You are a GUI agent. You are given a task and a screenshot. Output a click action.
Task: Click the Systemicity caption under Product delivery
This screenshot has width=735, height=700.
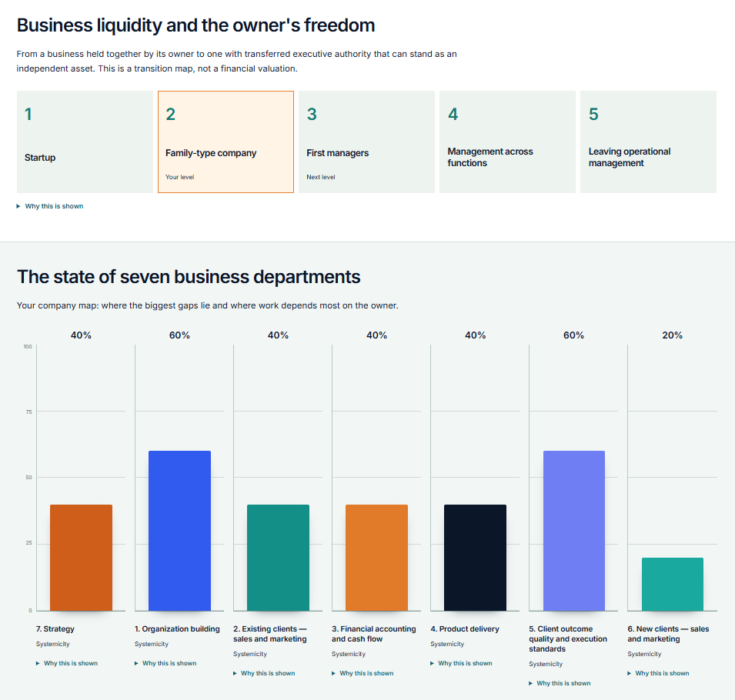point(447,644)
